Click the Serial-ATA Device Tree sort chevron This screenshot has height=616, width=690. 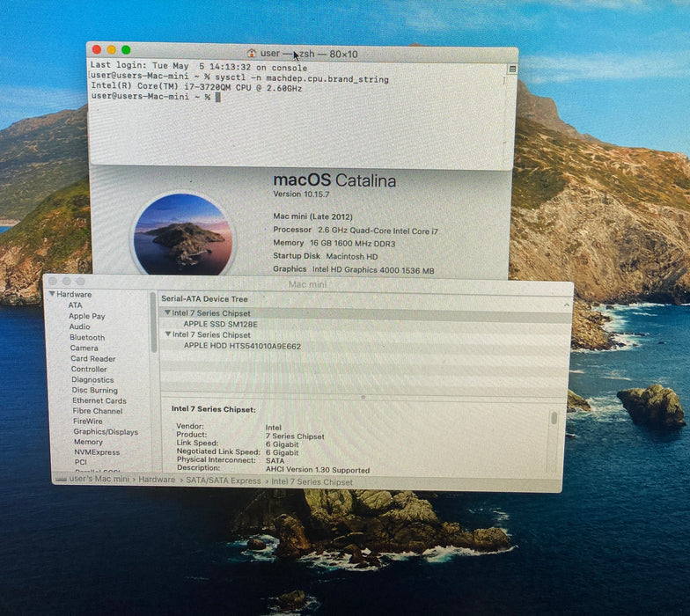tap(567, 304)
